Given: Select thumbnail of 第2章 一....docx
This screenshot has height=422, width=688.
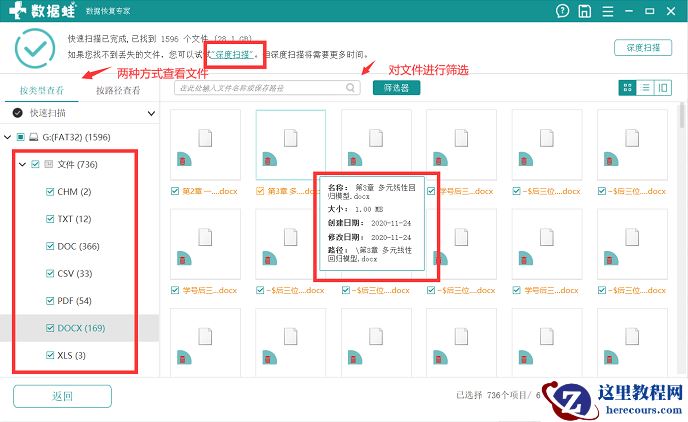Looking at the screenshot, I should (205, 145).
